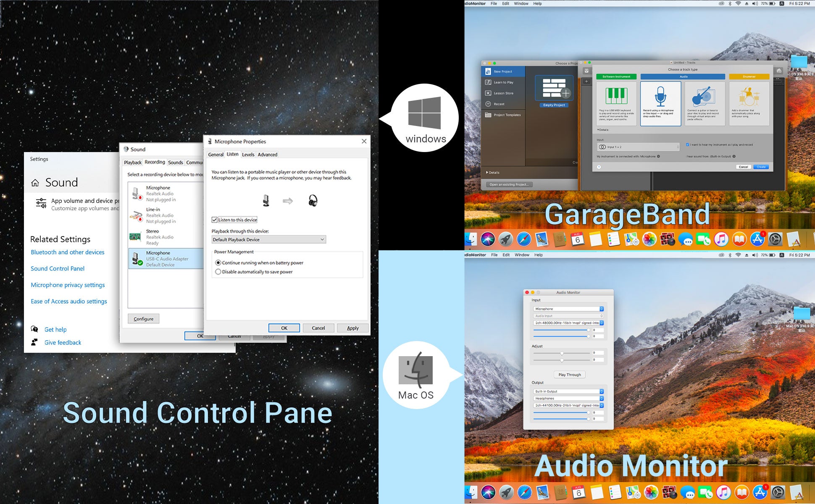Select Disable automatically to save power

point(218,272)
